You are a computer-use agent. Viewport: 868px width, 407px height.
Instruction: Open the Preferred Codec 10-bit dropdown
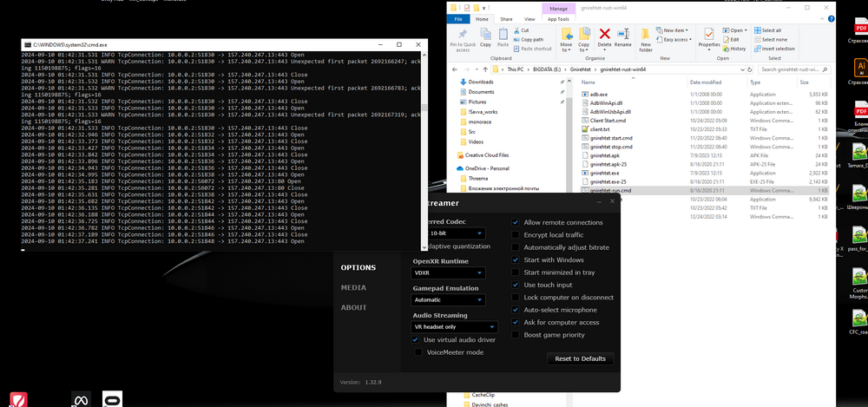(456, 233)
